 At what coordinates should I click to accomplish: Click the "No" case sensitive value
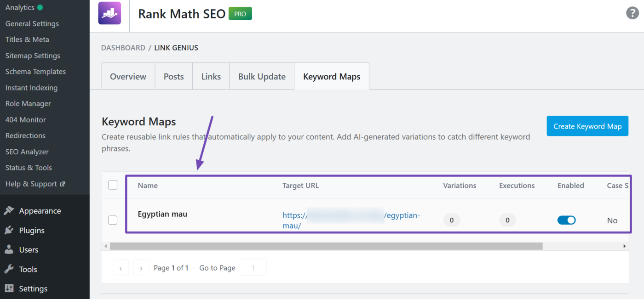click(x=612, y=220)
